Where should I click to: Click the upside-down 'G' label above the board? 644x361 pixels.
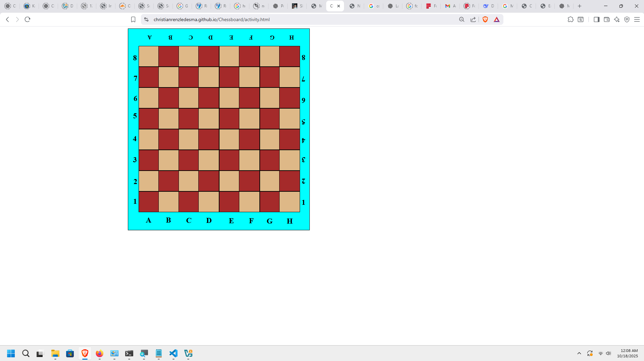click(272, 38)
